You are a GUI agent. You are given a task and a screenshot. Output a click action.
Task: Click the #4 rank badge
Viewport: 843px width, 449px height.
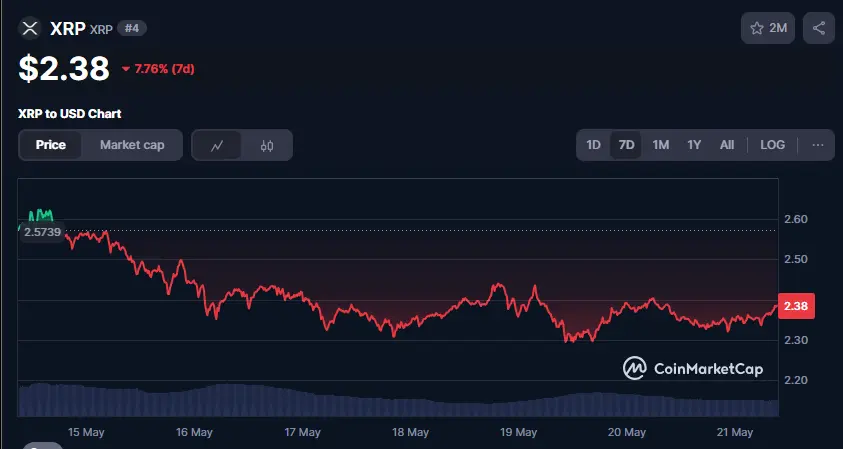click(x=132, y=28)
